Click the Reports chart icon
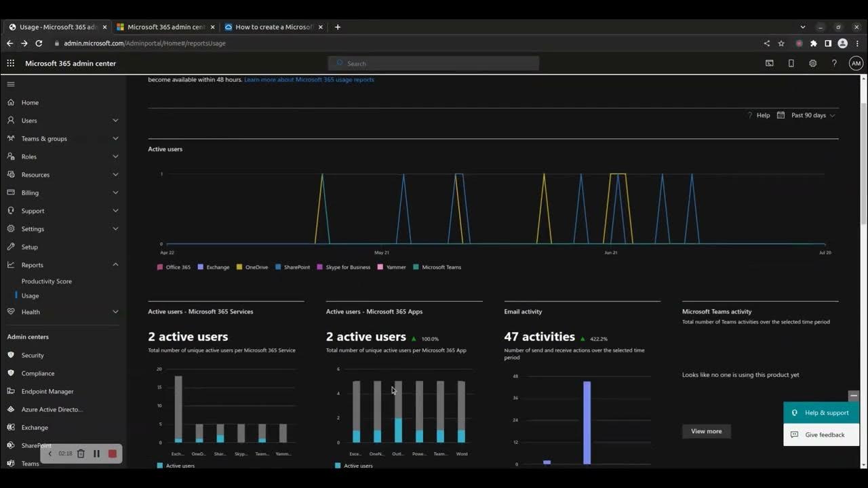This screenshot has width=868, height=488. tap(11, 265)
